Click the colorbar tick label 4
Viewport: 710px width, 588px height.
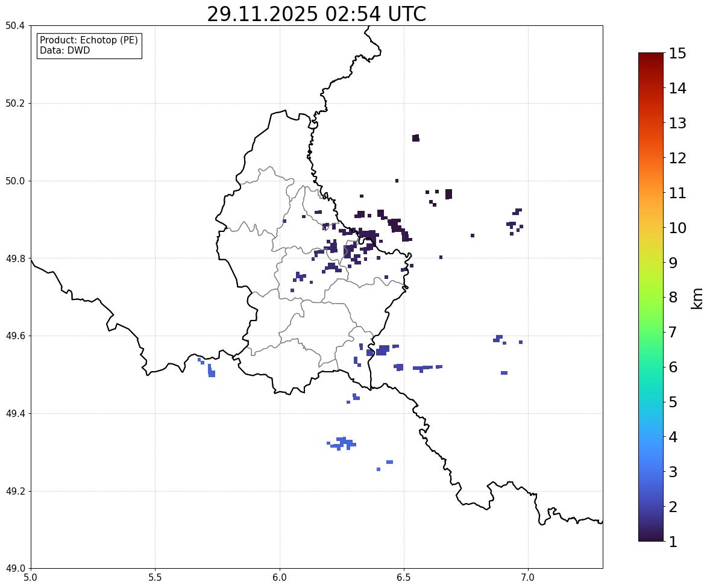coord(673,437)
